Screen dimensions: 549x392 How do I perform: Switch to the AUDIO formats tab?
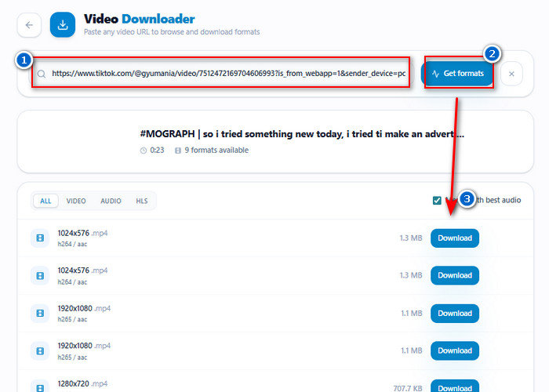111,201
